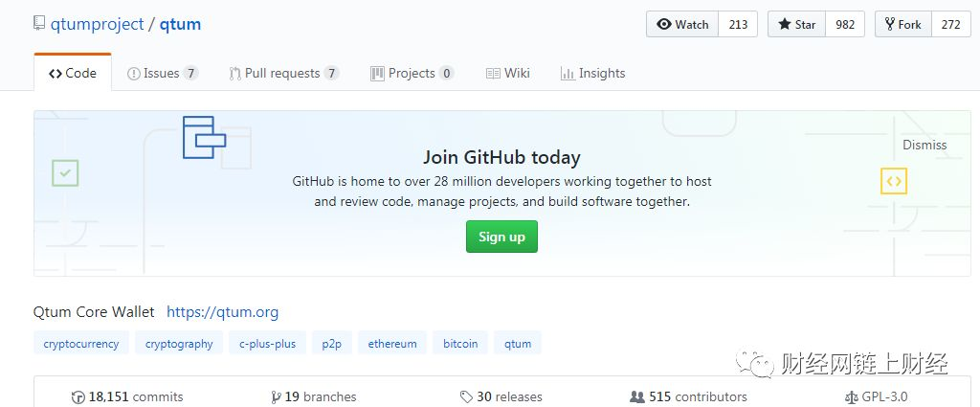
Task: Go to the Projects tab
Action: click(412, 73)
